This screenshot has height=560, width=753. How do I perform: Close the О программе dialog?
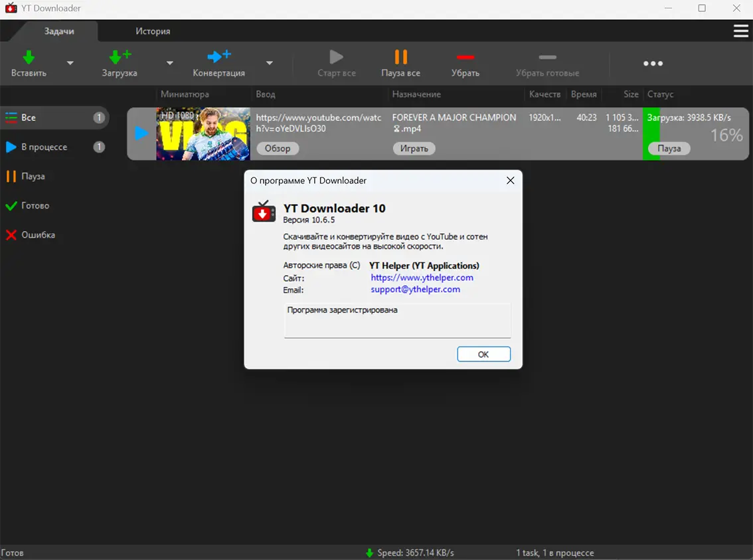[511, 181]
